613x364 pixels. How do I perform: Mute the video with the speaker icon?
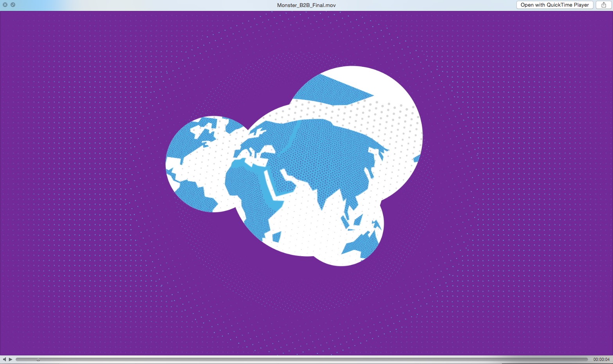click(x=4, y=359)
